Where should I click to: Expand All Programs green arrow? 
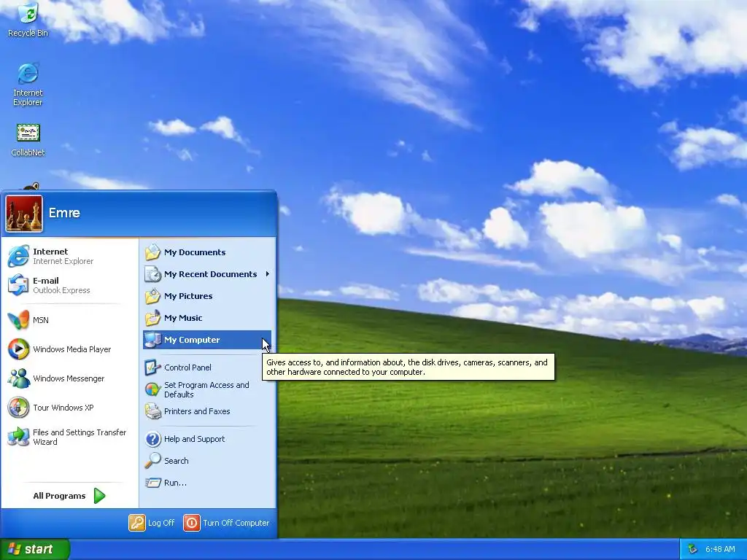(x=99, y=496)
